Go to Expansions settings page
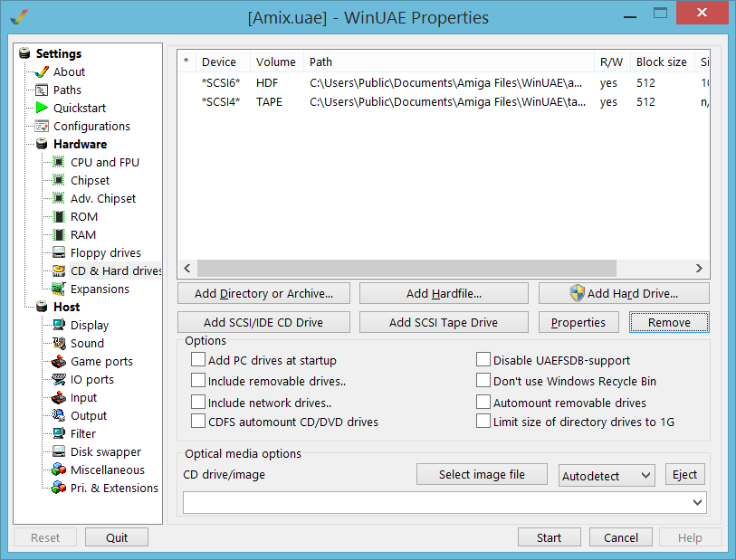 pos(100,289)
